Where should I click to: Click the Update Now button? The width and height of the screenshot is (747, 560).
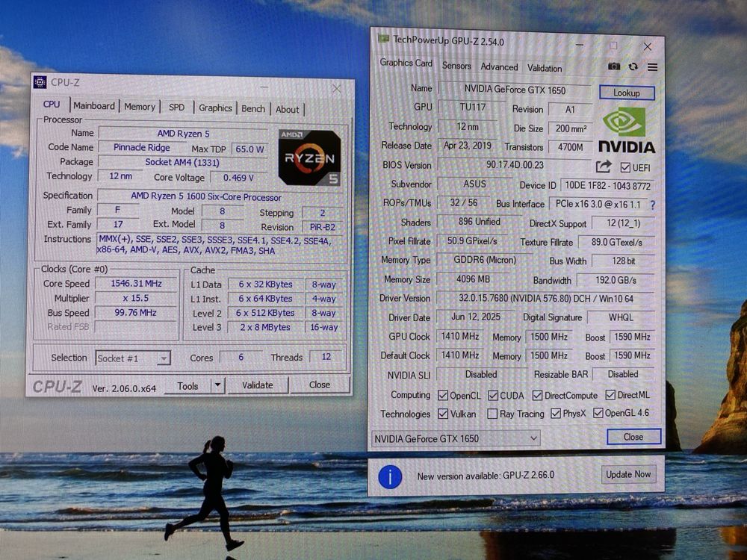pos(628,474)
